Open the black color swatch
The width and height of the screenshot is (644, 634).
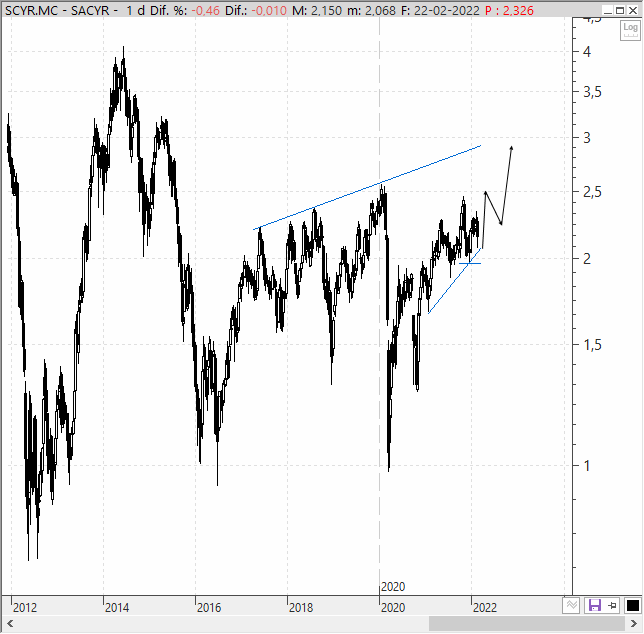(x=632, y=605)
